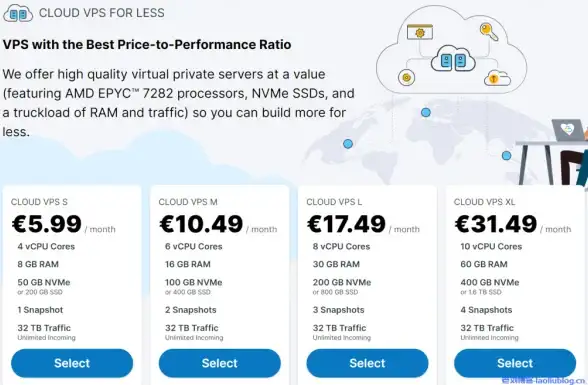The width and height of the screenshot is (588, 385).
Task: Click the leftmost blue map location dot
Action: coord(348,144)
